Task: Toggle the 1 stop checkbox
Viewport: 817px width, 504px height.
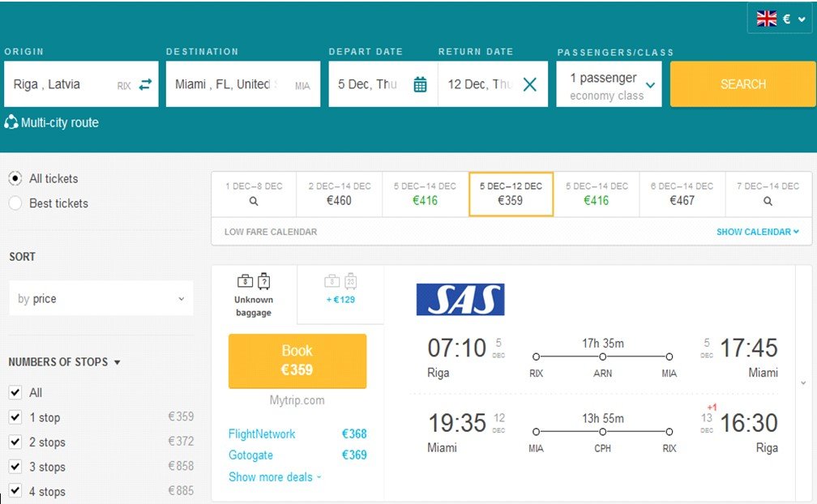Action: tap(15, 417)
